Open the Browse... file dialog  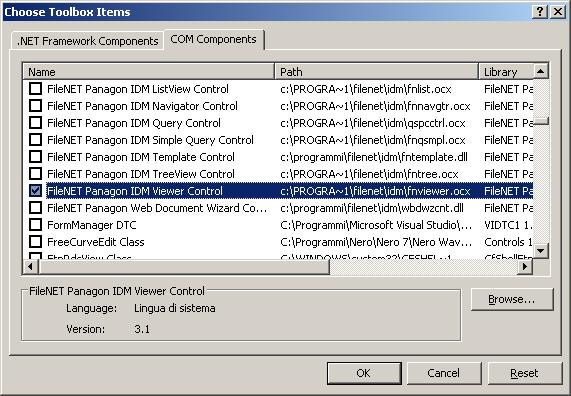point(512,299)
